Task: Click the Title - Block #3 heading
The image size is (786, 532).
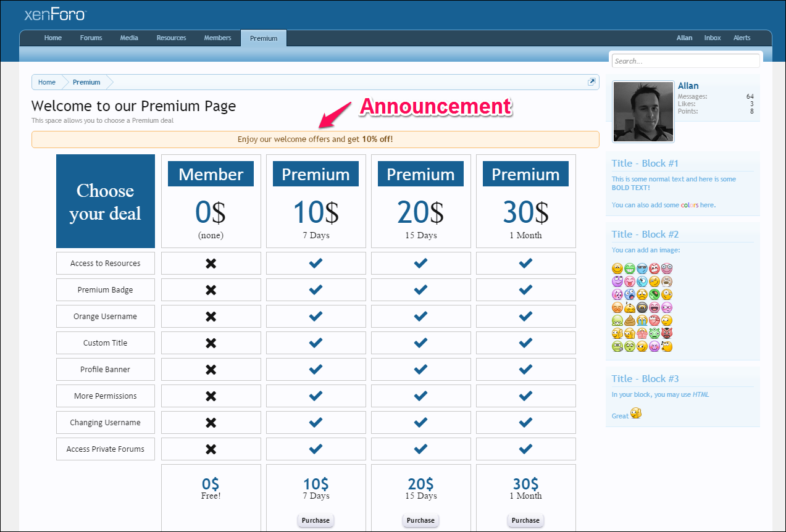Action: coord(645,378)
